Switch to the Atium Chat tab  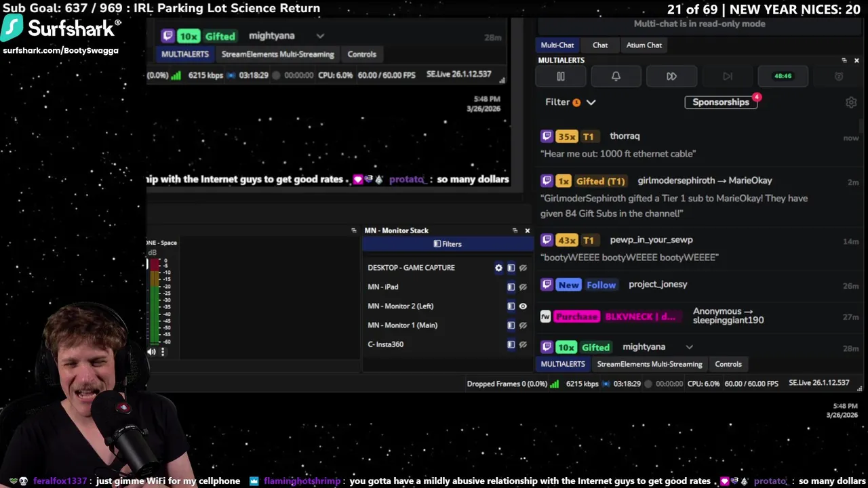pyautogui.click(x=644, y=45)
